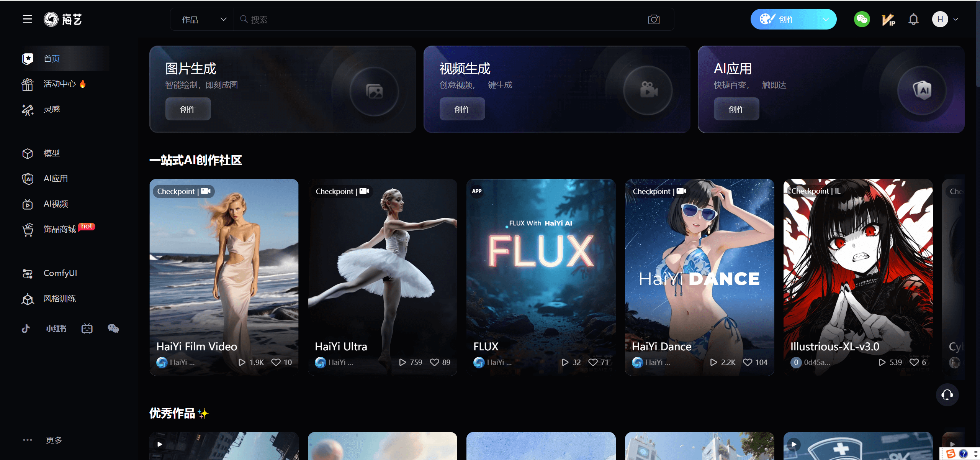The image size is (980, 460).
Task: Play the first video under 优秀作品
Action: click(160, 444)
